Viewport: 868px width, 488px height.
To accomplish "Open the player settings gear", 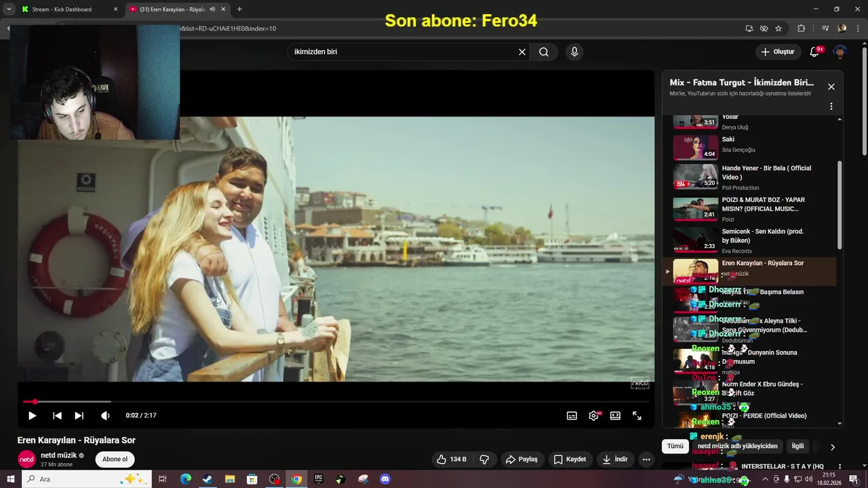I will (x=594, y=415).
